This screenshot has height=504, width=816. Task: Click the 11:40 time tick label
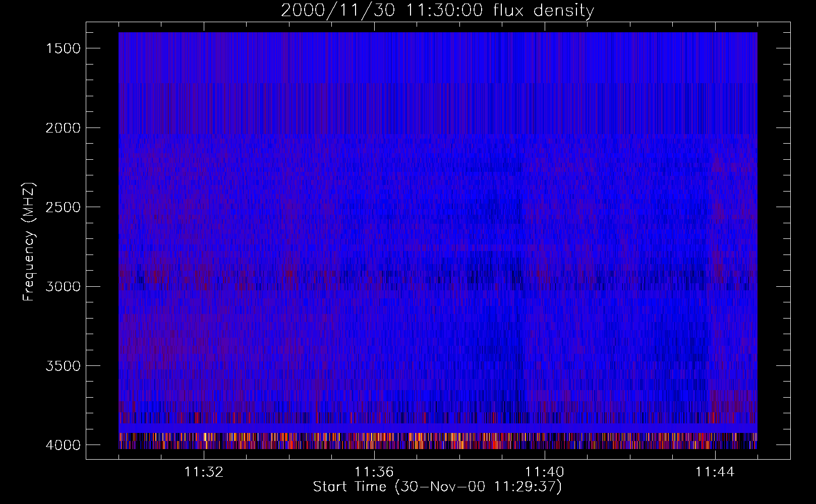(545, 472)
